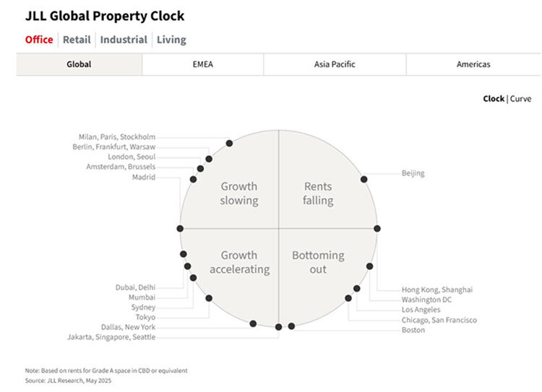Image resolution: width=542 pixels, height=392 pixels.
Task: Click the Jakarta, Singapore, Seattle label
Action: tap(111, 337)
